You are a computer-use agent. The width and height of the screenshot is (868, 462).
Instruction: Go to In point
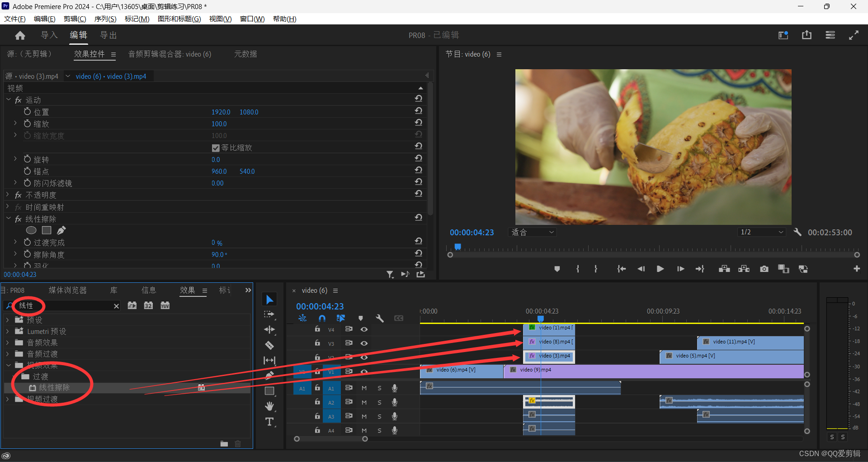[622, 269]
